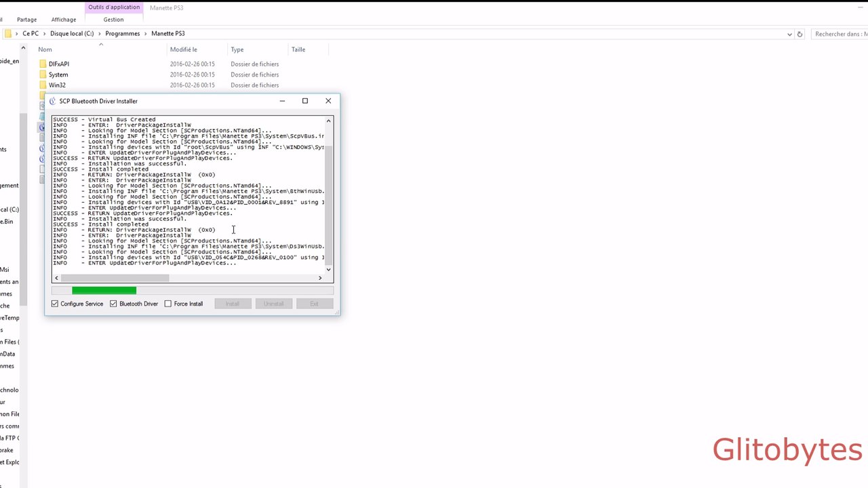Click log scroll right arrow

(320, 278)
